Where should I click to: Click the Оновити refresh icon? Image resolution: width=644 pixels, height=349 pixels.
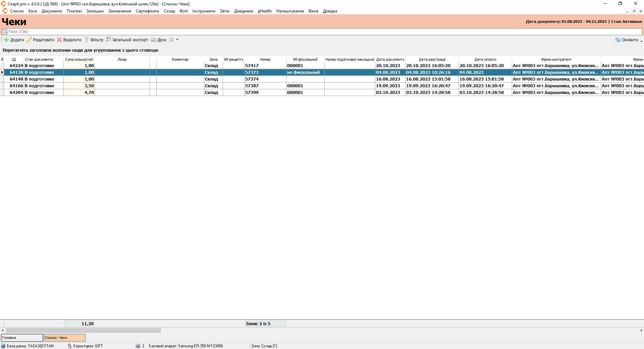(618, 40)
